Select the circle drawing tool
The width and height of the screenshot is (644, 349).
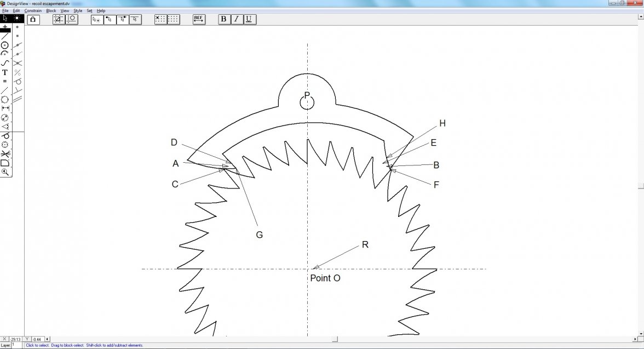[5, 45]
